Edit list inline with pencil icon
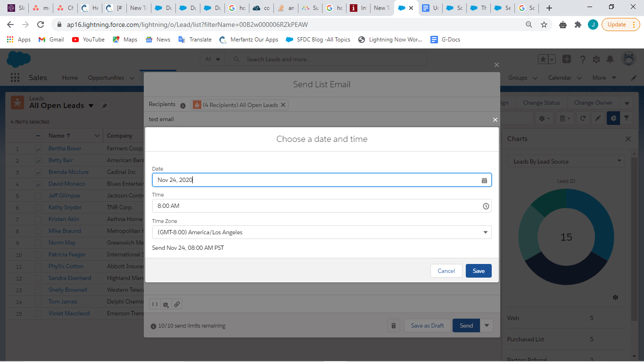Screen dimensions: 644x362 click(x=598, y=118)
